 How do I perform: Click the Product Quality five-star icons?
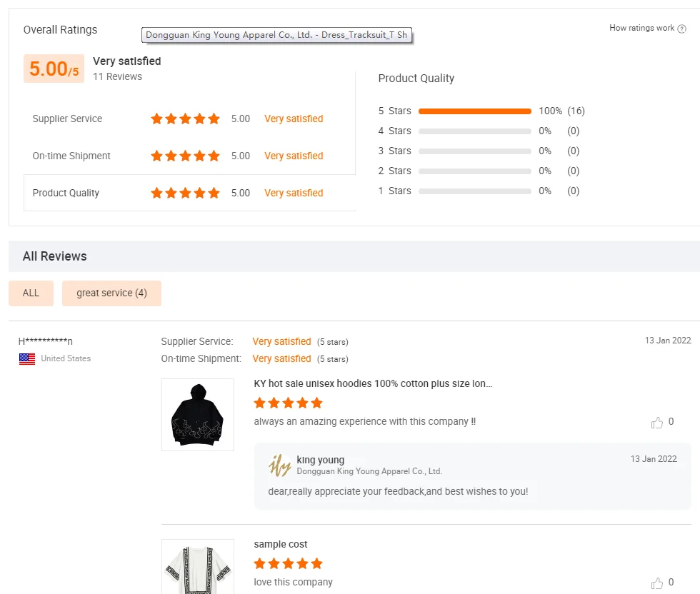(185, 193)
